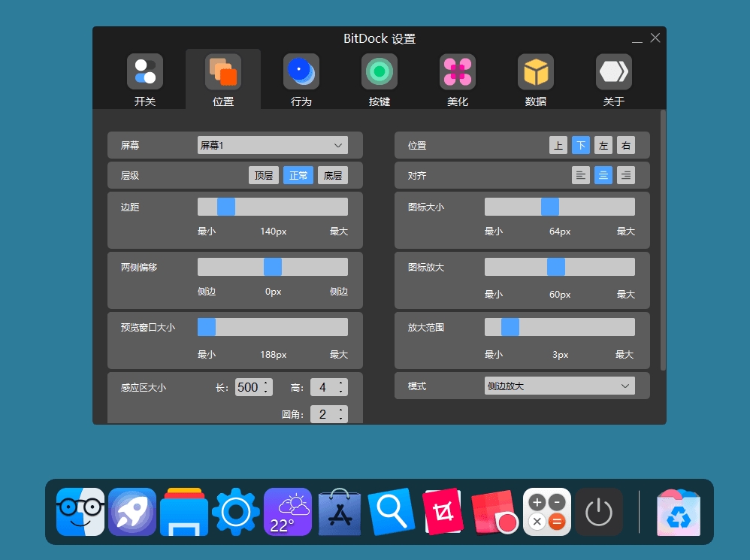The width and height of the screenshot is (750, 560).
Task: Switch dock position to 左 (left)
Action: [x=603, y=145]
